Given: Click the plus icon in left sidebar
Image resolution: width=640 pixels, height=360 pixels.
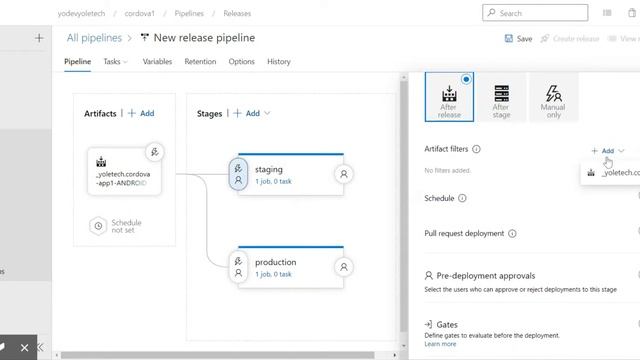Looking at the screenshot, I should (39, 38).
